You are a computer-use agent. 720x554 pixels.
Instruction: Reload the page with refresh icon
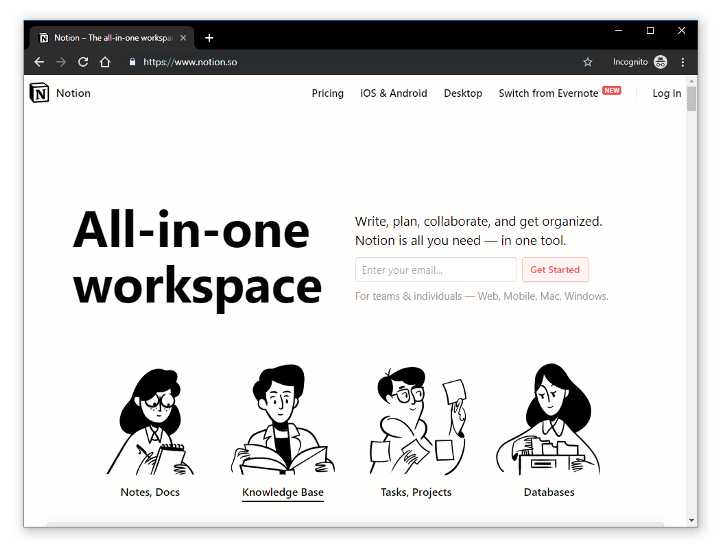pos(83,62)
